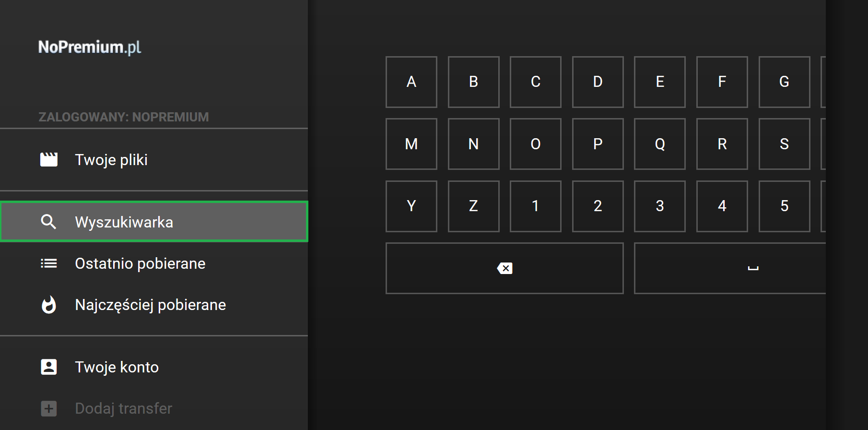The image size is (868, 430).
Task: Go to Najczęściej pobierane
Action: pos(154,304)
